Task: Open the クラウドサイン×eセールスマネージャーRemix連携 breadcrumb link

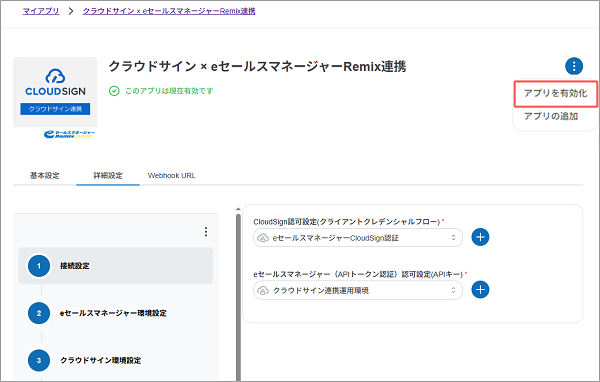Action: (169, 11)
